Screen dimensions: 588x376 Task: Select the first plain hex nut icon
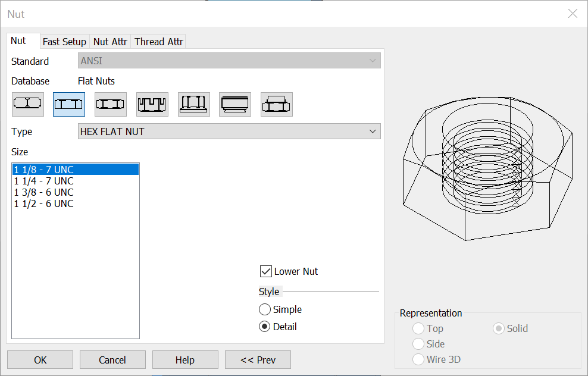point(27,104)
